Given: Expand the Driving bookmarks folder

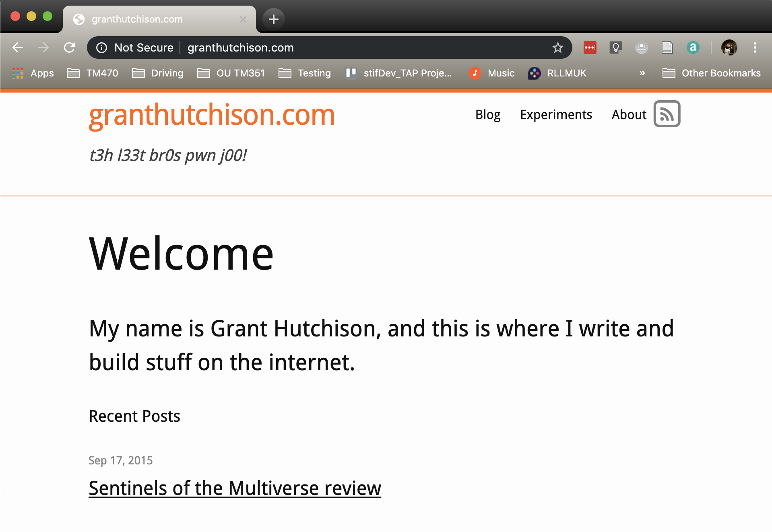Looking at the screenshot, I should tap(158, 73).
